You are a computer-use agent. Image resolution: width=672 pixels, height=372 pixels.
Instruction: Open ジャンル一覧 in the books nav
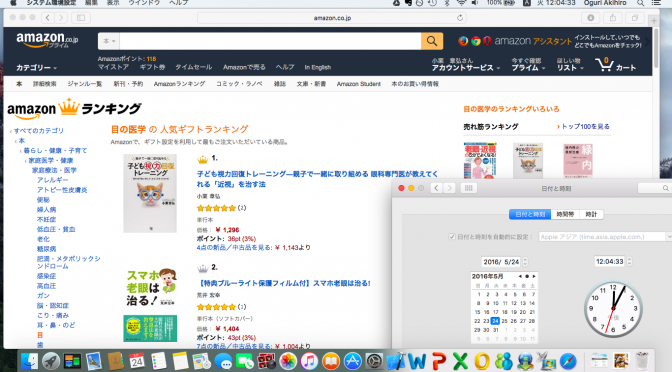(x=84, y=84)
